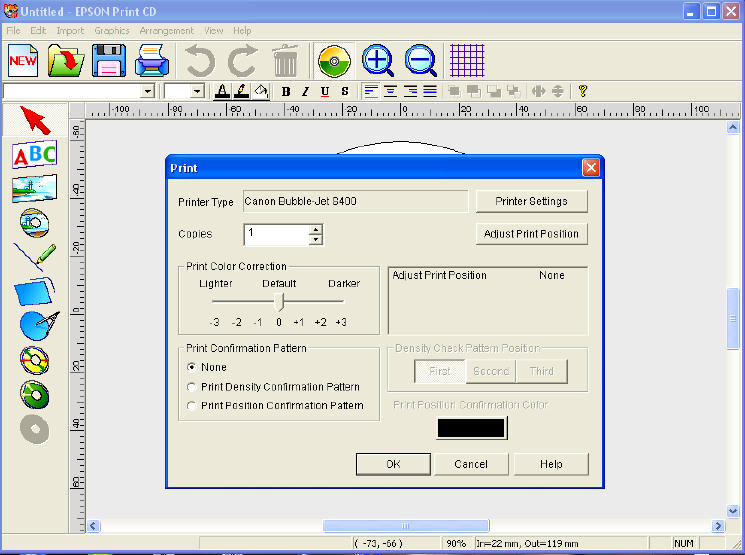
Task: Confirm printing with OK
Action: [x=393, y=464]
